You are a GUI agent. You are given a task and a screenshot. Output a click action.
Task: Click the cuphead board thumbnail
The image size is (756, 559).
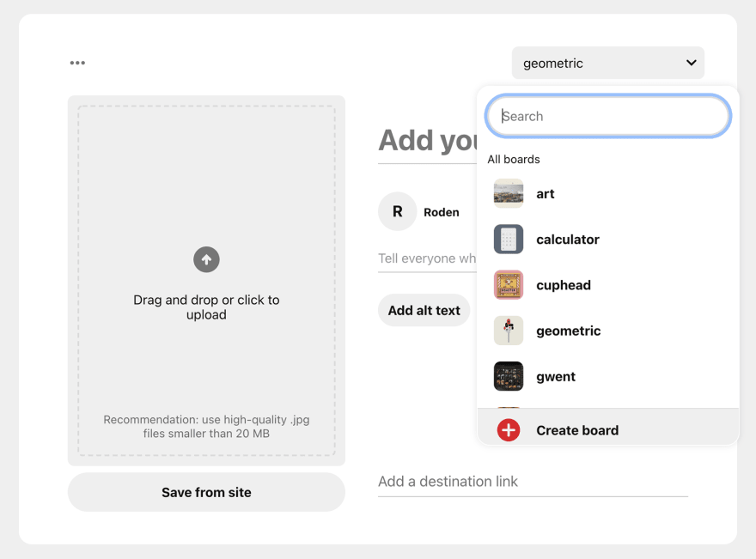click(509, 285)
